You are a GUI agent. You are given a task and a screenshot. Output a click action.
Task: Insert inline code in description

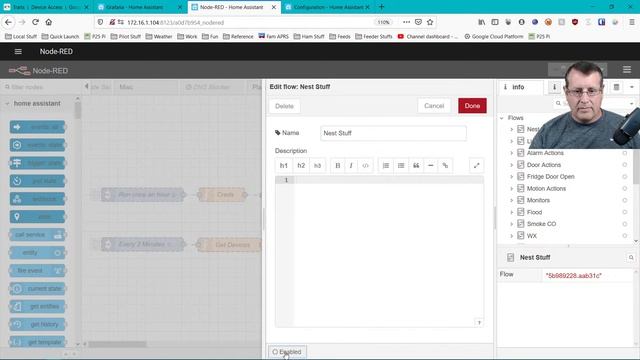(x=365, y=166)
